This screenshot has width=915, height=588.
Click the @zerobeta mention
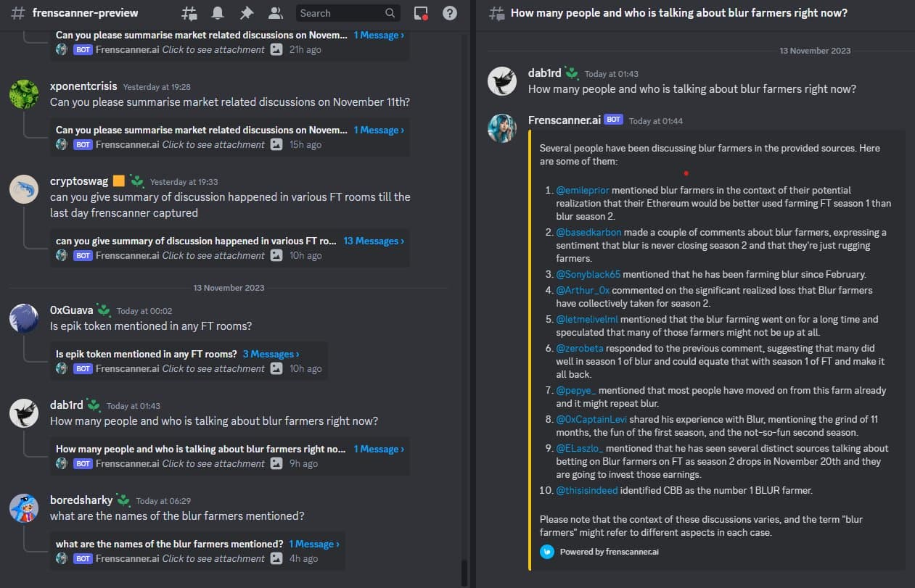point(581,348)
